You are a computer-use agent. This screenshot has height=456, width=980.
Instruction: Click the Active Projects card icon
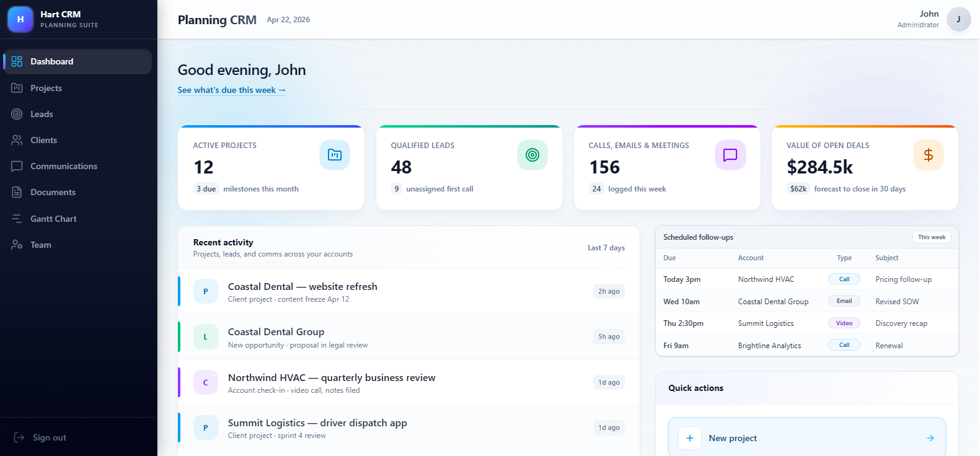(x=335, y=155)
